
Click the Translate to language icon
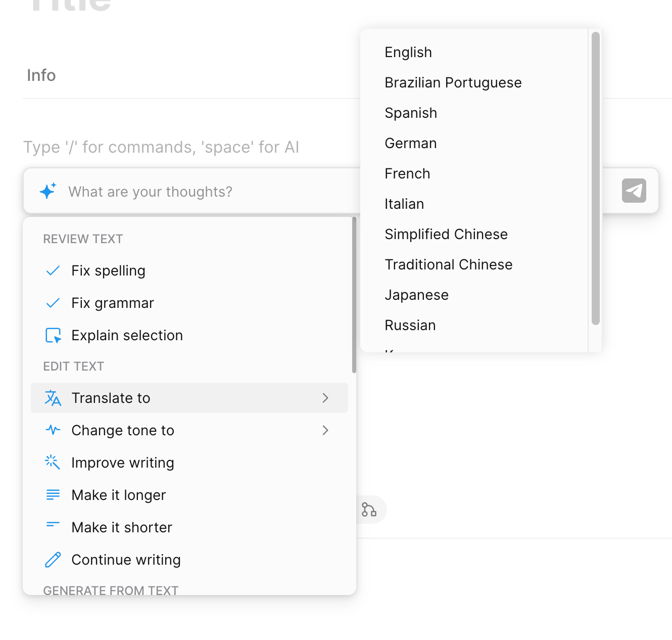point(53,398)
